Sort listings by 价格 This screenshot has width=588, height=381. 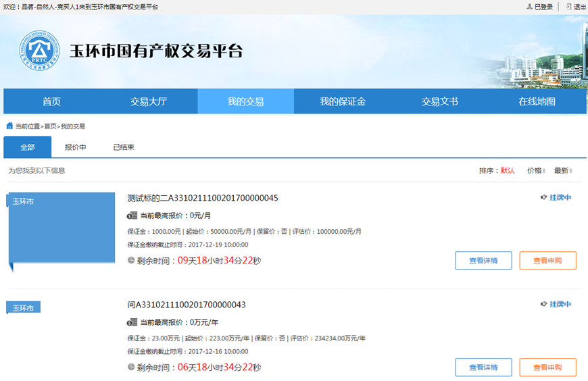[535, 171]
